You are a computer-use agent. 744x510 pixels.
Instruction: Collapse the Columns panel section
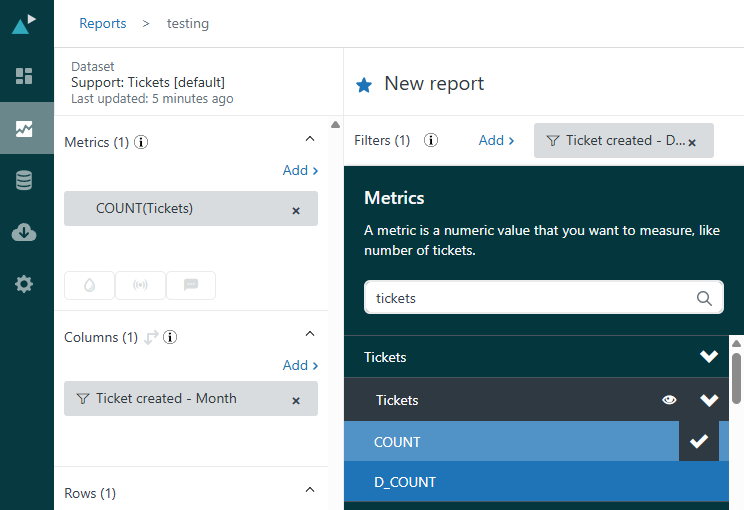(x=309, y=334)
